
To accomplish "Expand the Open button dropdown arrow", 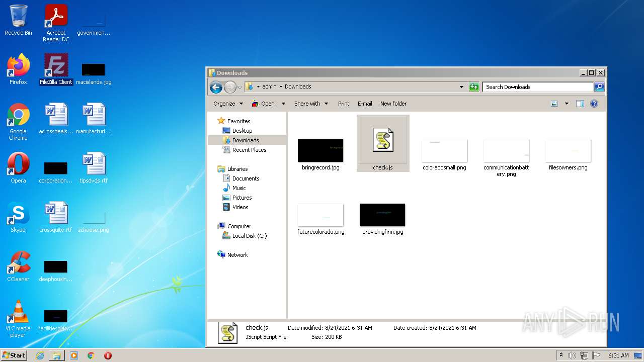I will click(283, 104).
